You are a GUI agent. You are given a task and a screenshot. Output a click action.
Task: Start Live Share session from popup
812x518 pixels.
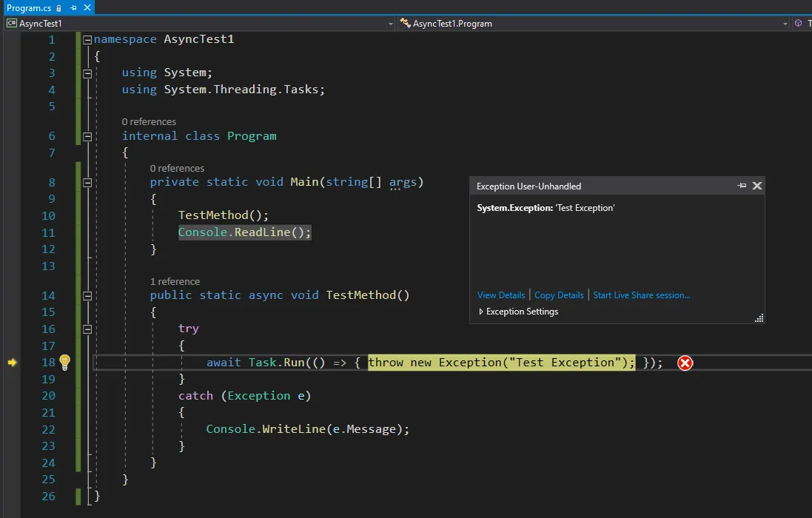click(x=641, y=295)
